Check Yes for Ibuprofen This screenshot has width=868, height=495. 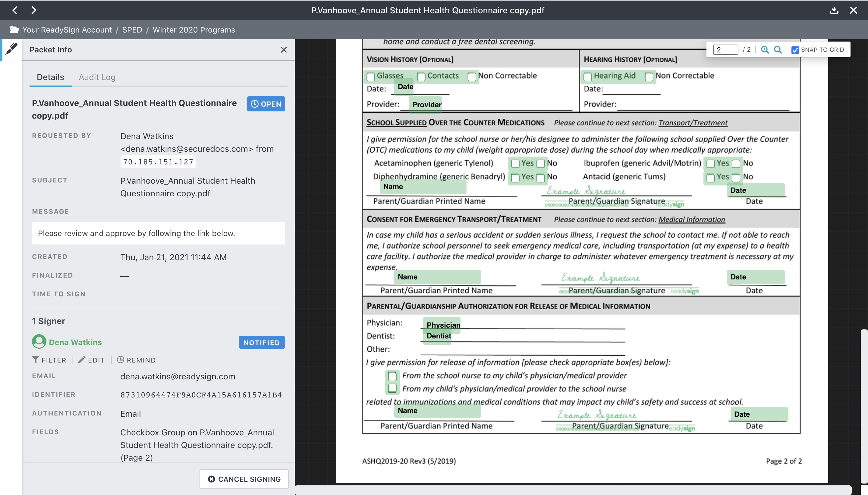point(711,164)
